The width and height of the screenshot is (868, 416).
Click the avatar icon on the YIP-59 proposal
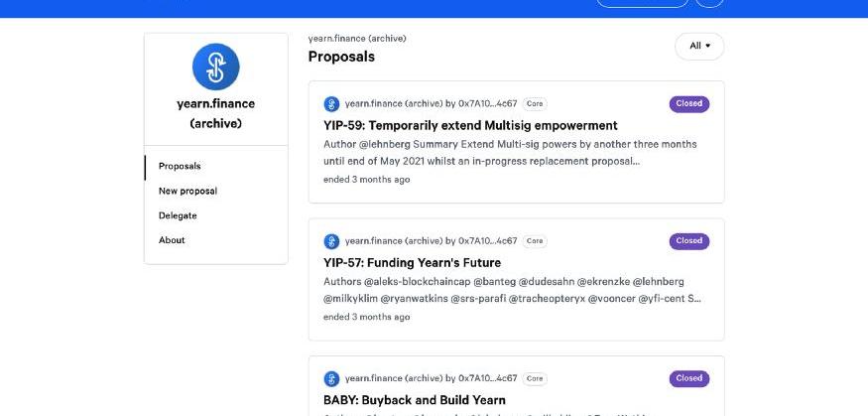[x=331, y=103]
